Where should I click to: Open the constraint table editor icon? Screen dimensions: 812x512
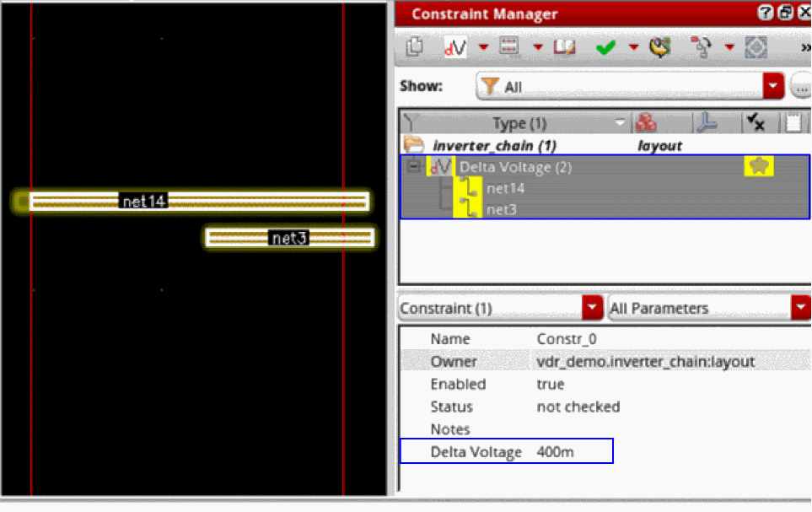509,46
